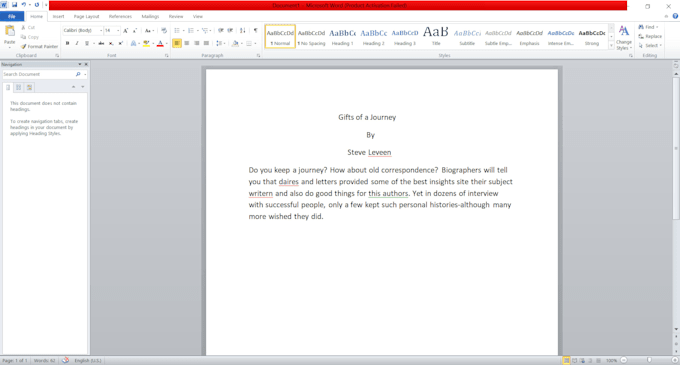
Task: Click the Replace button
Action: pos(650,36)
